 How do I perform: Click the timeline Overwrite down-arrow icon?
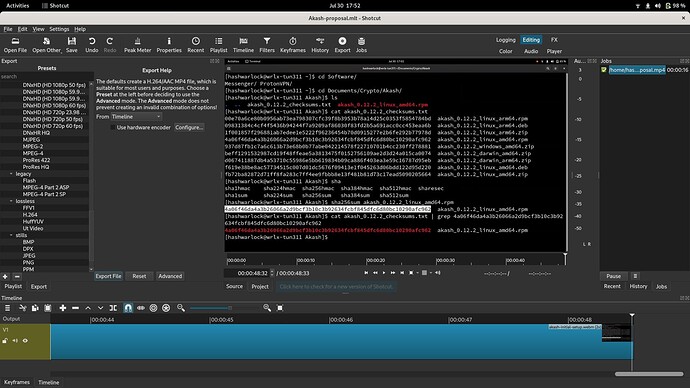[100, 308]
